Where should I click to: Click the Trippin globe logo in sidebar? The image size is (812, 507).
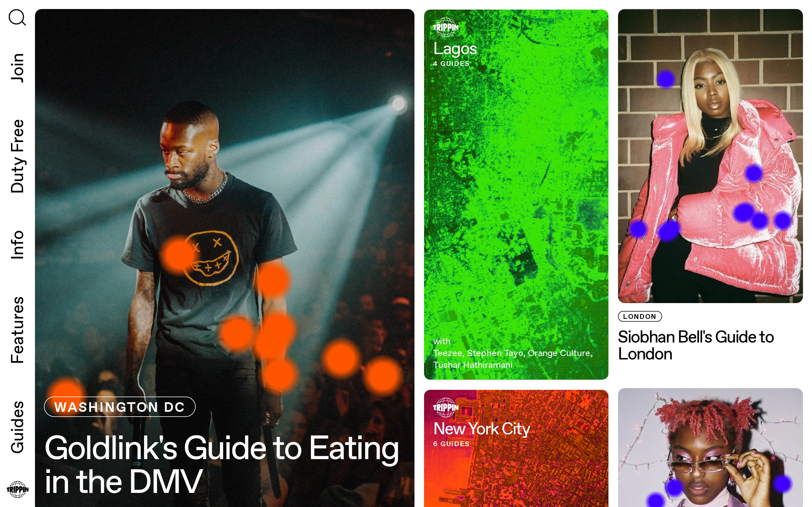click(17, 489)
